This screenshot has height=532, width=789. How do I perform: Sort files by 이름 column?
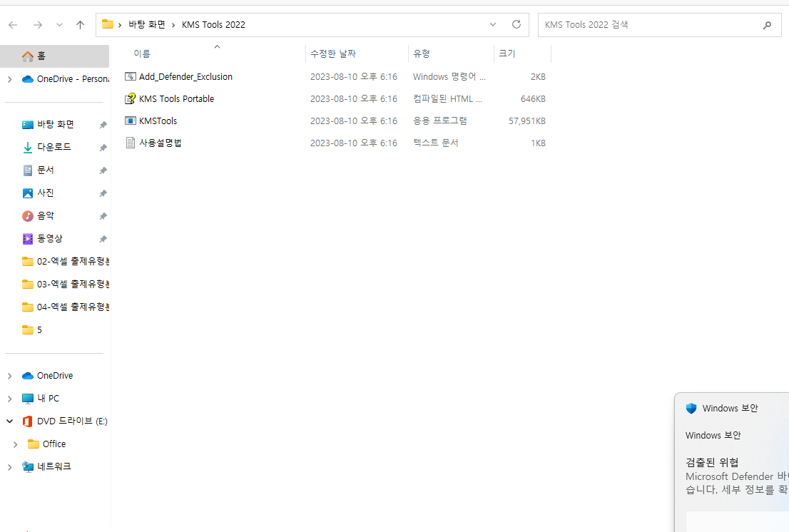(x=142, y=53)
